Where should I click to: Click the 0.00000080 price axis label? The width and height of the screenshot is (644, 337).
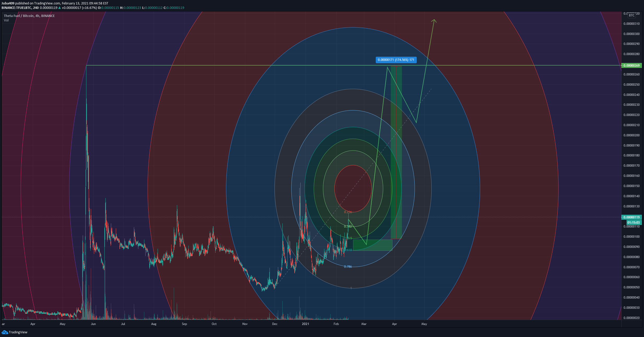(631, 257)
